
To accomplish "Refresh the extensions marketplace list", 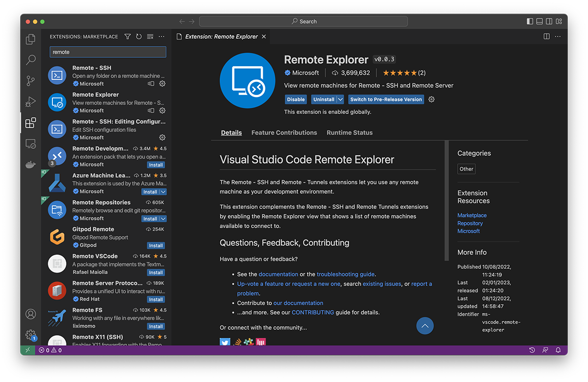I will coord(139,37).
